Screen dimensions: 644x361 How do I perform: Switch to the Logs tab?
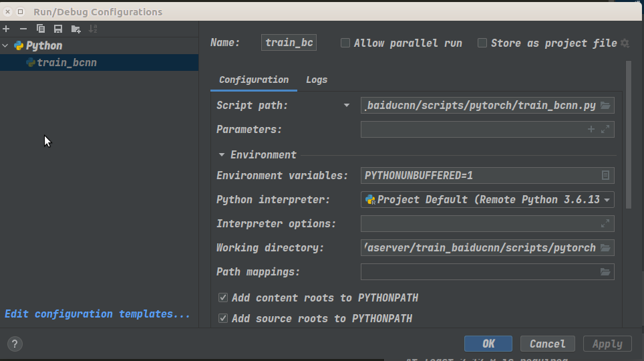click(317, 80)
